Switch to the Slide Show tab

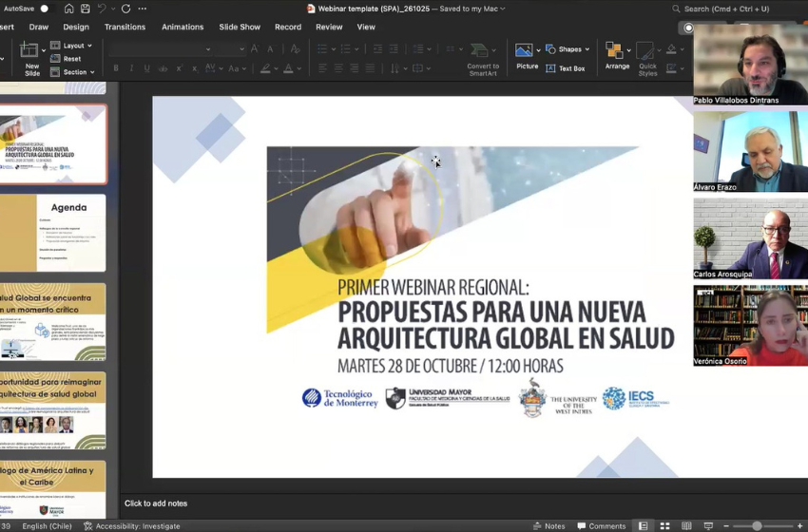click(240, 27)
